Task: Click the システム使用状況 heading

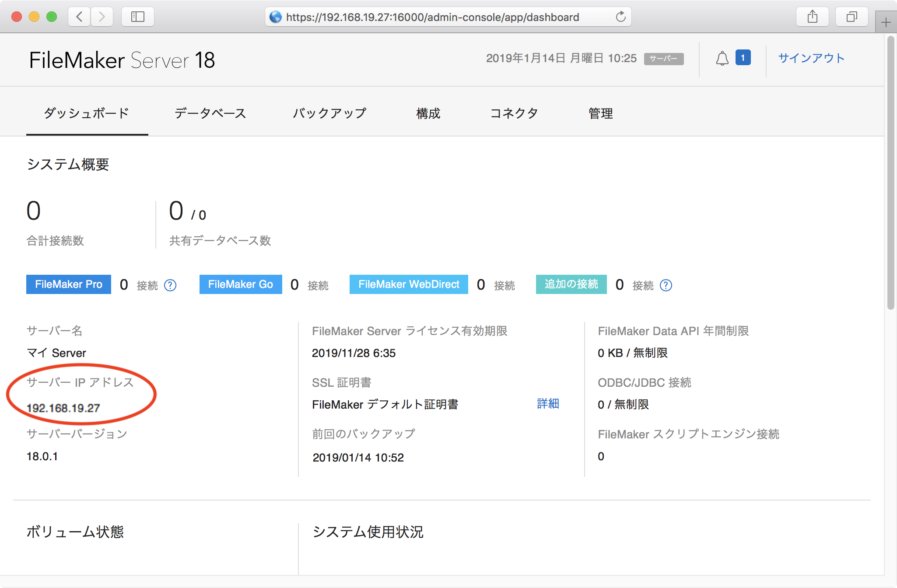Action: tap(368, 532)
